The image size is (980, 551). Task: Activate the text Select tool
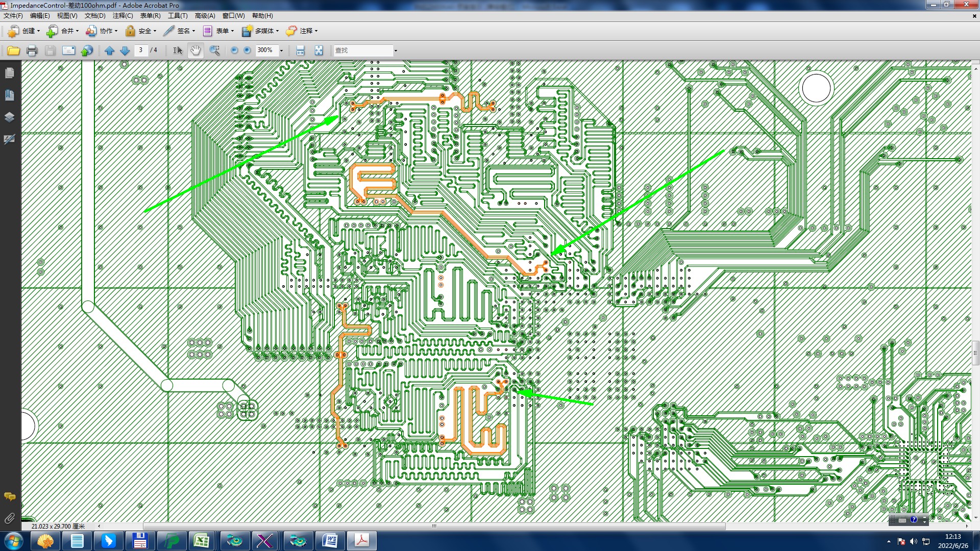click(x=178, y=51)
